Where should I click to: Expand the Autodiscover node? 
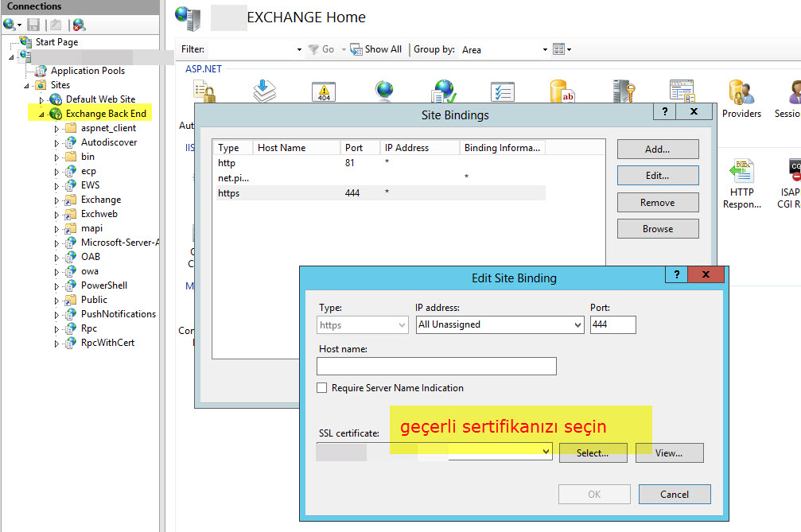tap(56, 143)
